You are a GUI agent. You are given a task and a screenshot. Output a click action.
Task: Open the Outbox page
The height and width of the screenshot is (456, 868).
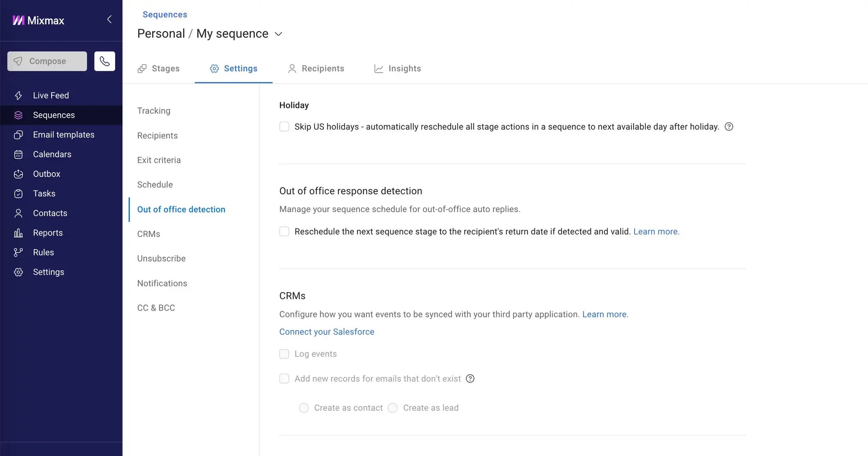[x=61, y=174]
